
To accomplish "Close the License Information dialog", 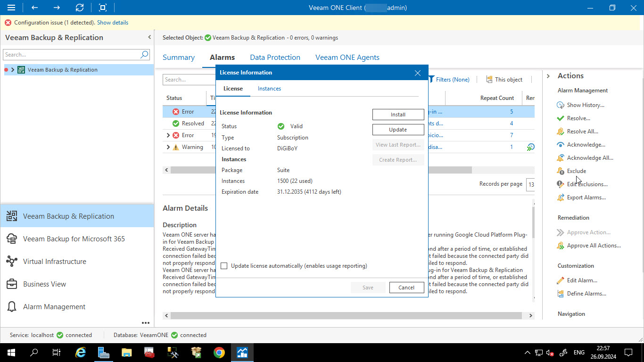I will (x=417, y=73).
